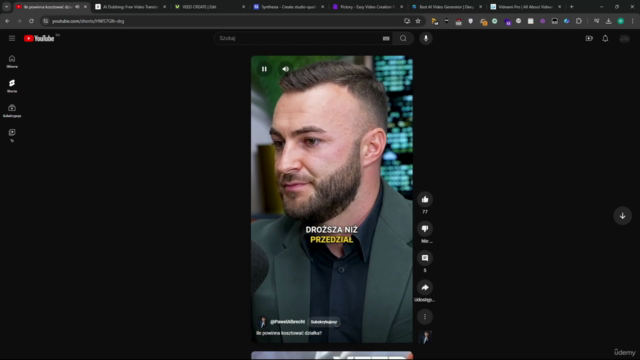Viewport: 640px width, 360px height.
Task: Click the Short title text about działka
Action: click(289, 333)
